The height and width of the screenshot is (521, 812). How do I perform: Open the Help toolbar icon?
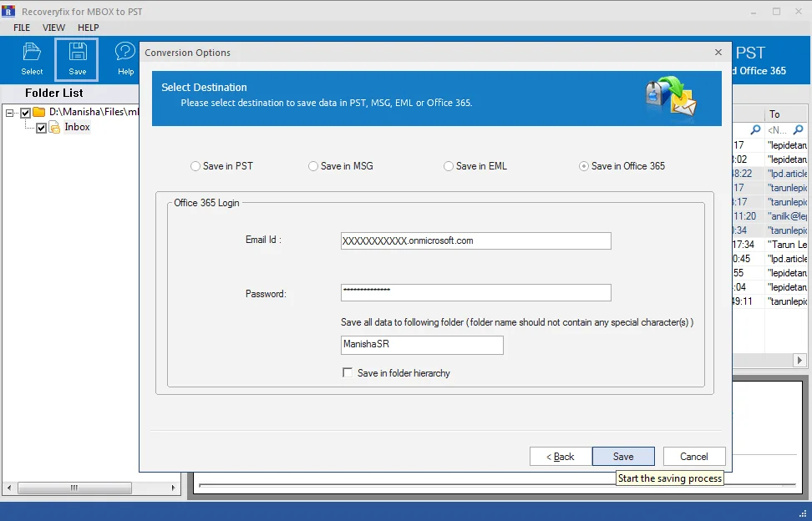(x=125, y=59)
